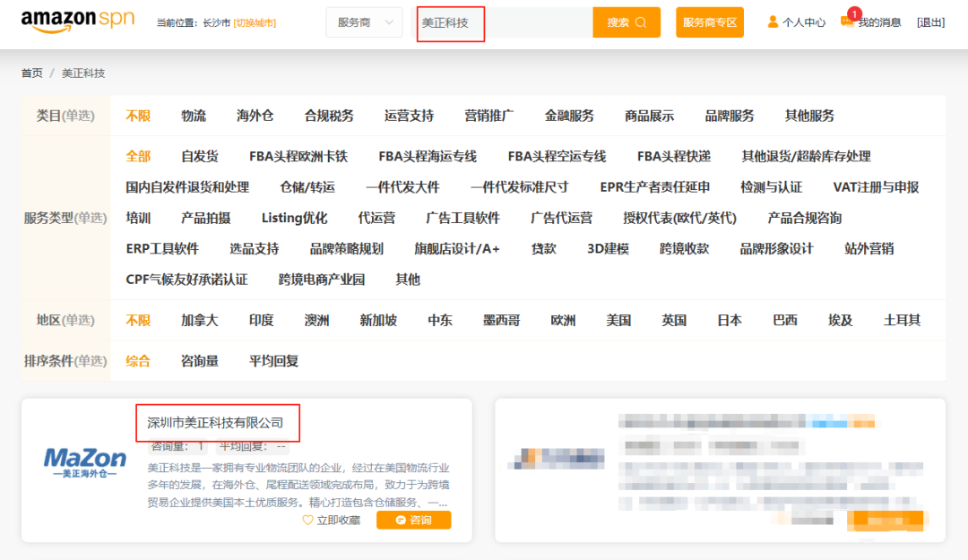Go to 首页 breadcrumb

click(32, 73)
